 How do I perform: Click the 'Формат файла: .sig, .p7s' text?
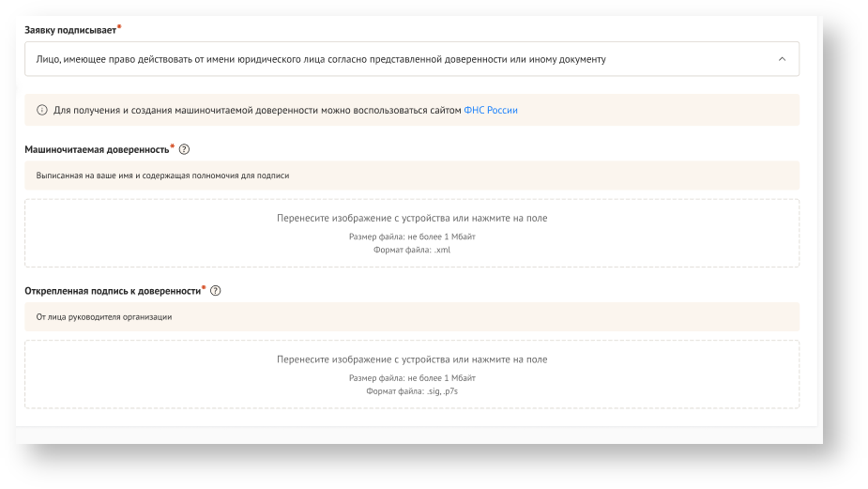coord(412,391)
